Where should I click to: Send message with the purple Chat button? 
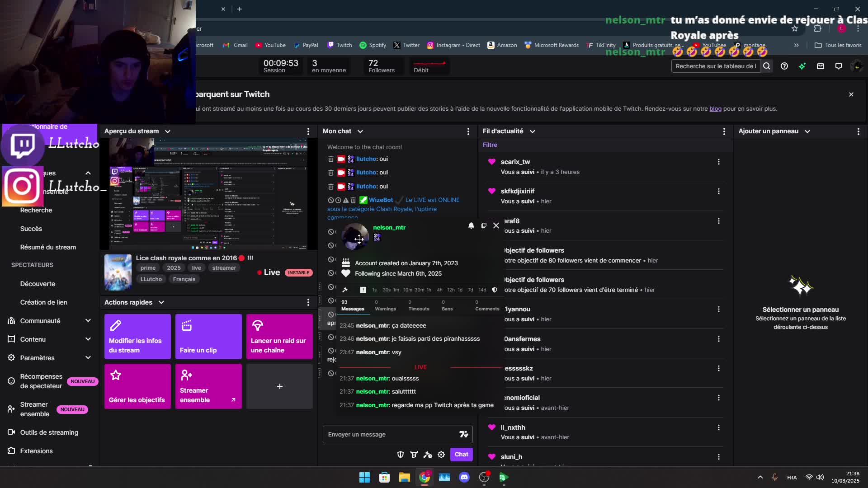pyautogui.click(x=461, y=455)
